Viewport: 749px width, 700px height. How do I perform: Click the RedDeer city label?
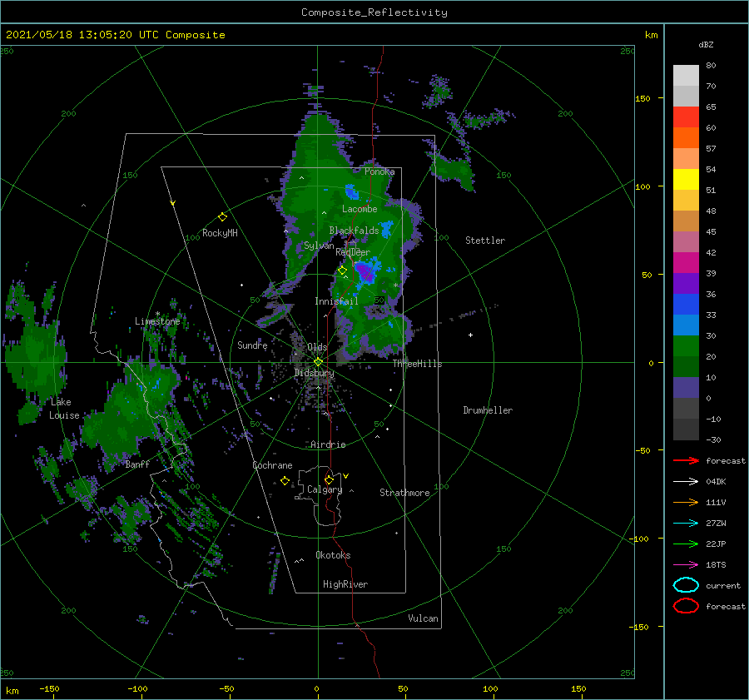353,252
